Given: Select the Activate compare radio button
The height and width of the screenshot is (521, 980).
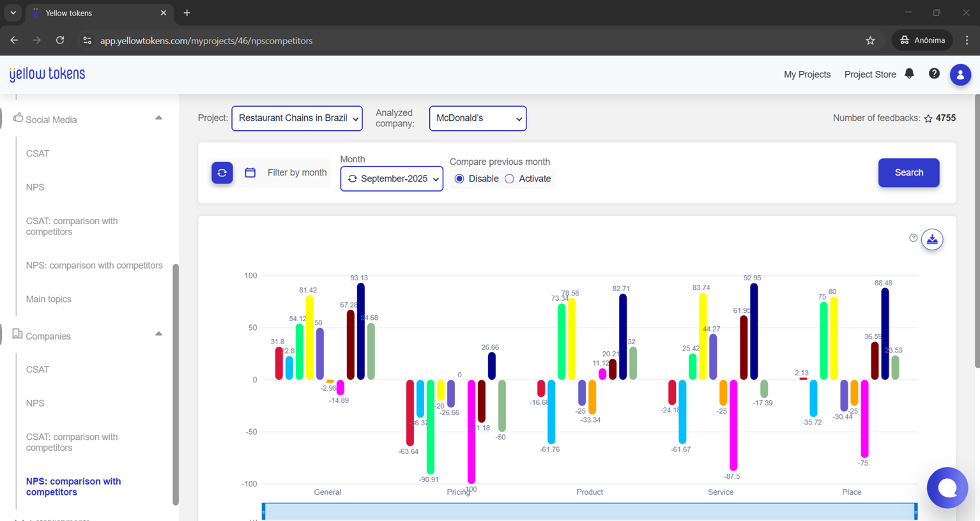Looking at the screenshot, I should [x=509, y=179].
